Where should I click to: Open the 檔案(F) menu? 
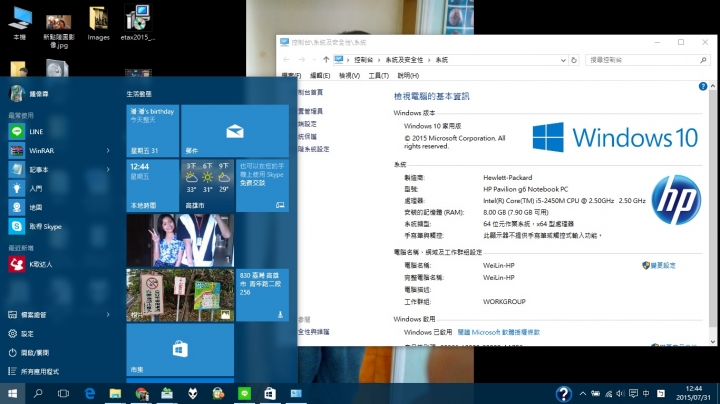(x=291, y=76)
